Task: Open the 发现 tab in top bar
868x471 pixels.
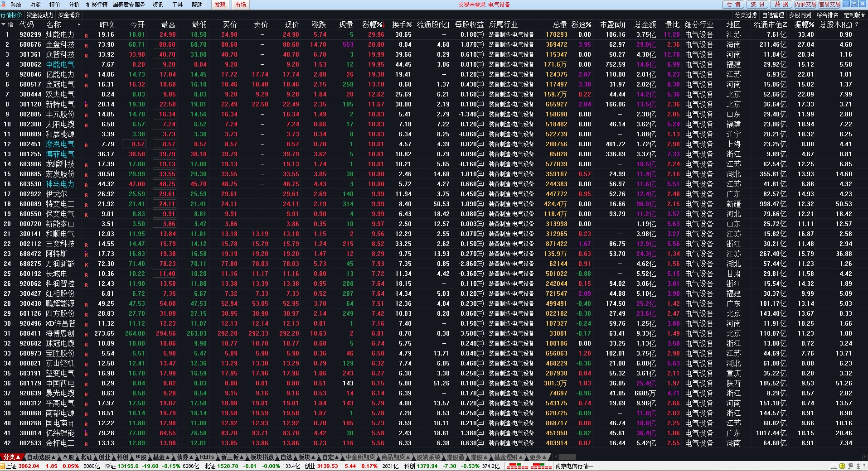Action: [x=220, y=5]
